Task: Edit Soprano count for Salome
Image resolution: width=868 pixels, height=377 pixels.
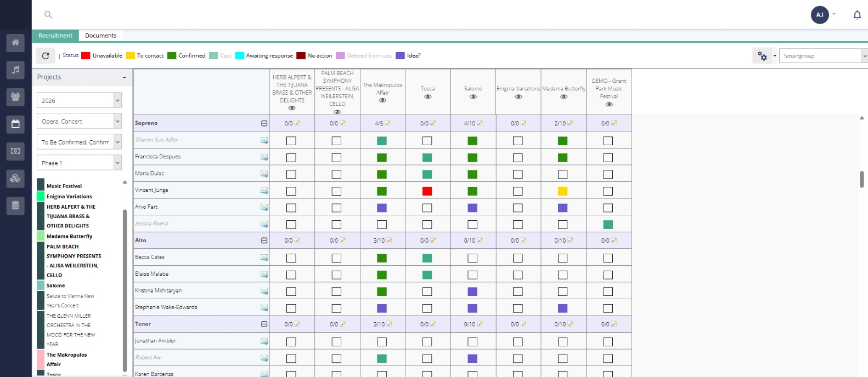Action: [x=480, y=123]
